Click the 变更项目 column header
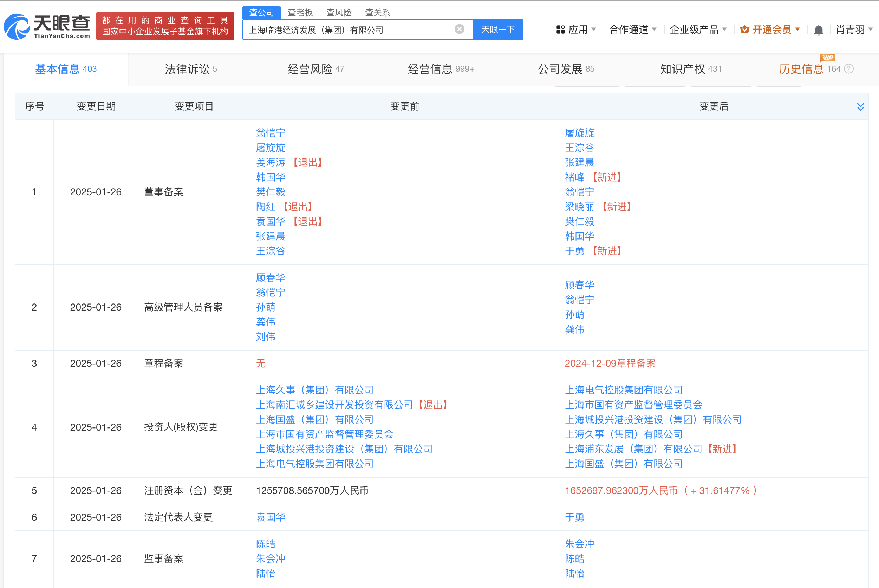Image resolution: width=879 pixels, height=588 pixels. 194,106
